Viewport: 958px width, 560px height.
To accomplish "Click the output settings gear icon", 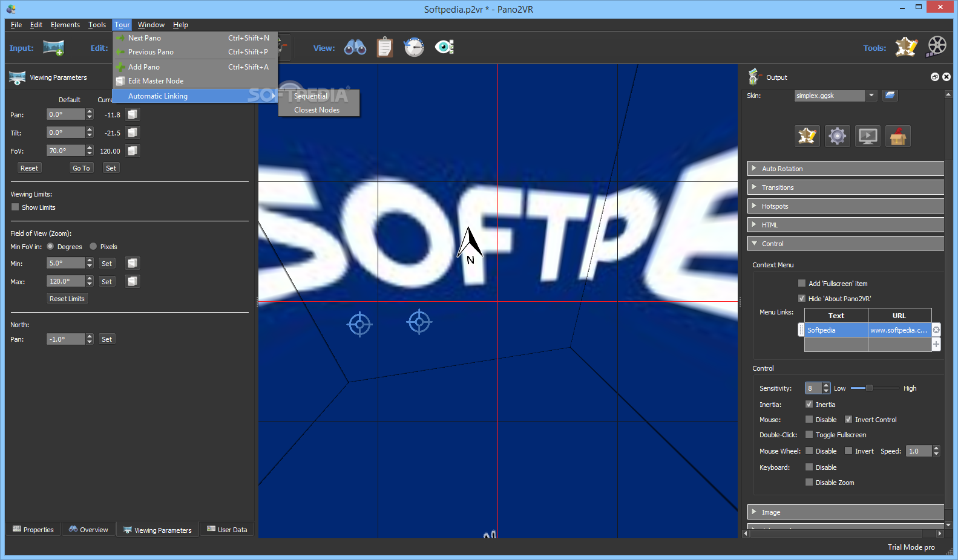I will 838,136.
